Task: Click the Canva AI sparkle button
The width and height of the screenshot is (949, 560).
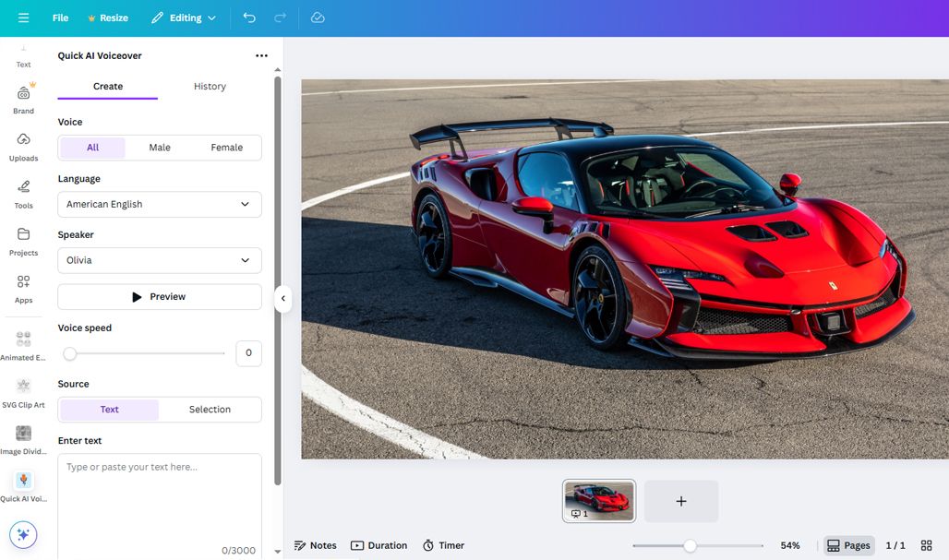Action: pyautogui.click(x=23, y=534)
